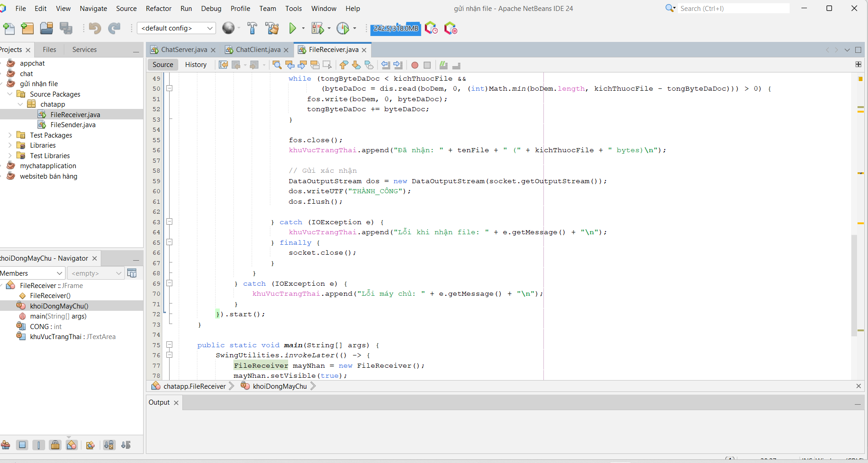Screen dimensions: 868x463
Task: Click Clean and Build Project icon
Action: 272,28
